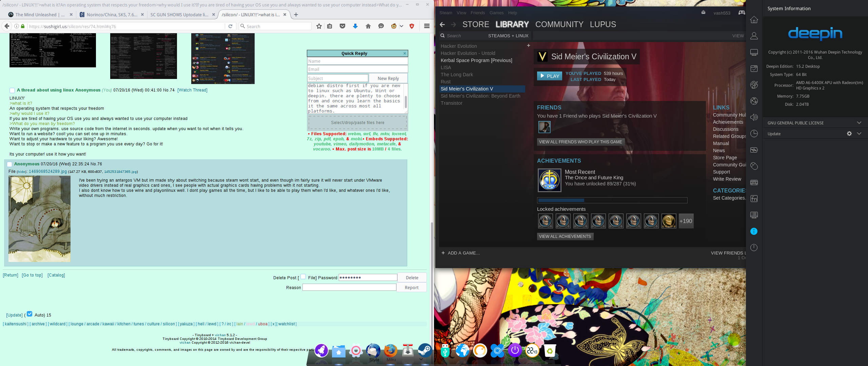868x366 pixels.
Task: Toggle the Auto update checkbox
Action: tap(29, 314)
